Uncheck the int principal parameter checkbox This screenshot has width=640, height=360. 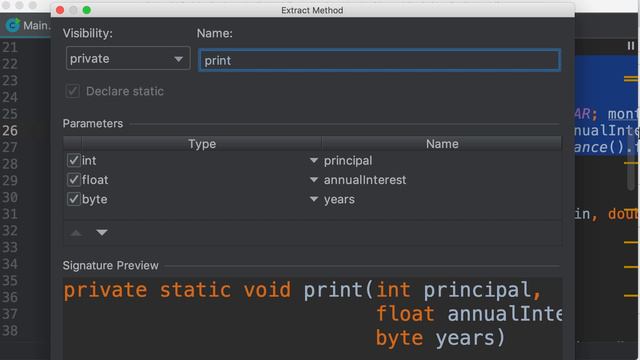click(x=73, y=160)
